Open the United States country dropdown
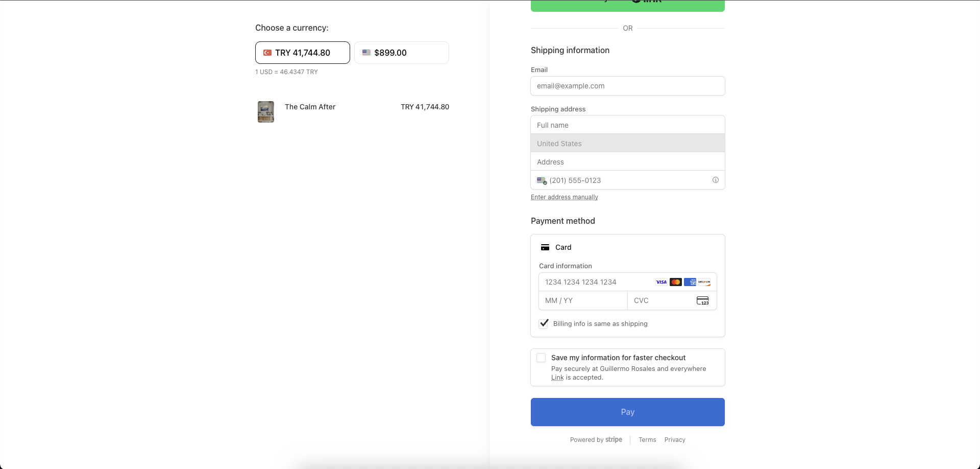 [x=627, y=144]
